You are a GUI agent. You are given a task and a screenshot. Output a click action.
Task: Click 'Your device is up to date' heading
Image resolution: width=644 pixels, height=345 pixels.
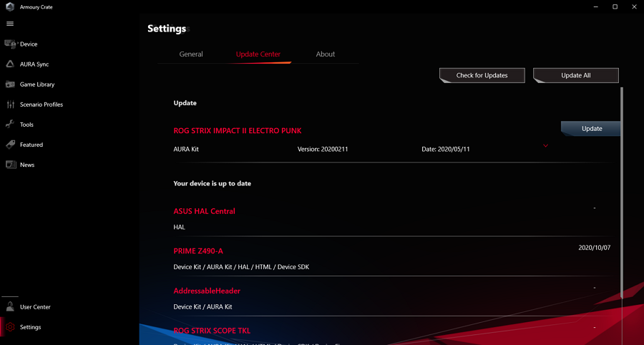[x=213, y=183]
